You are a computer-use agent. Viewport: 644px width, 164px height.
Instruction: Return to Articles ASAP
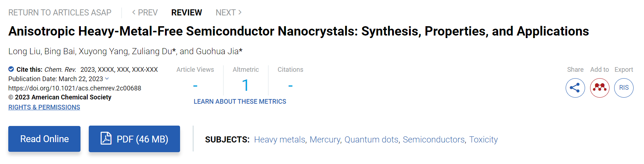tap(60, 13)
